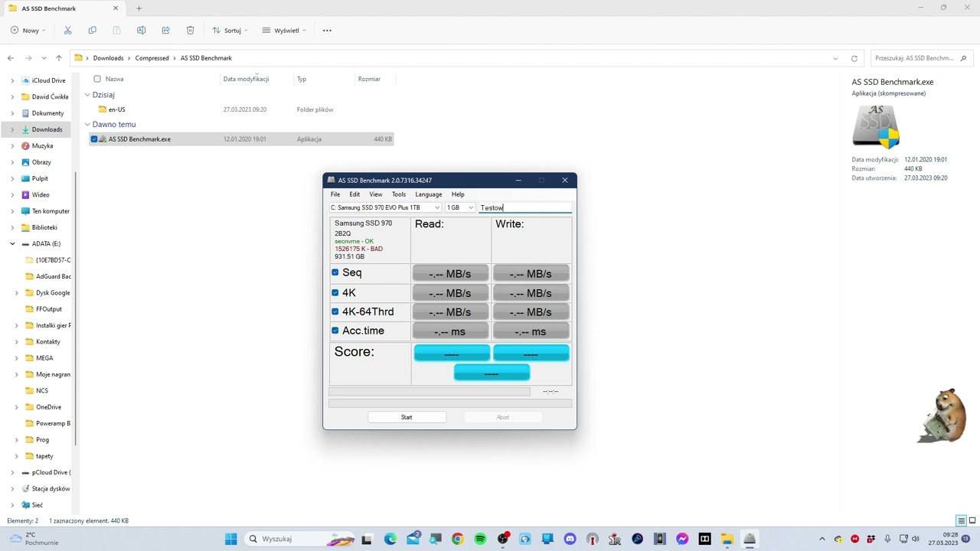The image size is (980, 551).
Task: Open the View menu in AS SSD
Action: point(376,194)
